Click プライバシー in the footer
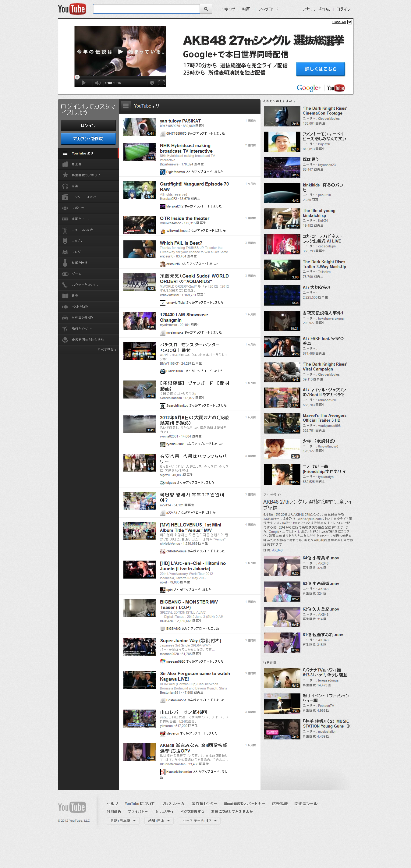Screen dimensions: 411x868 138,812
